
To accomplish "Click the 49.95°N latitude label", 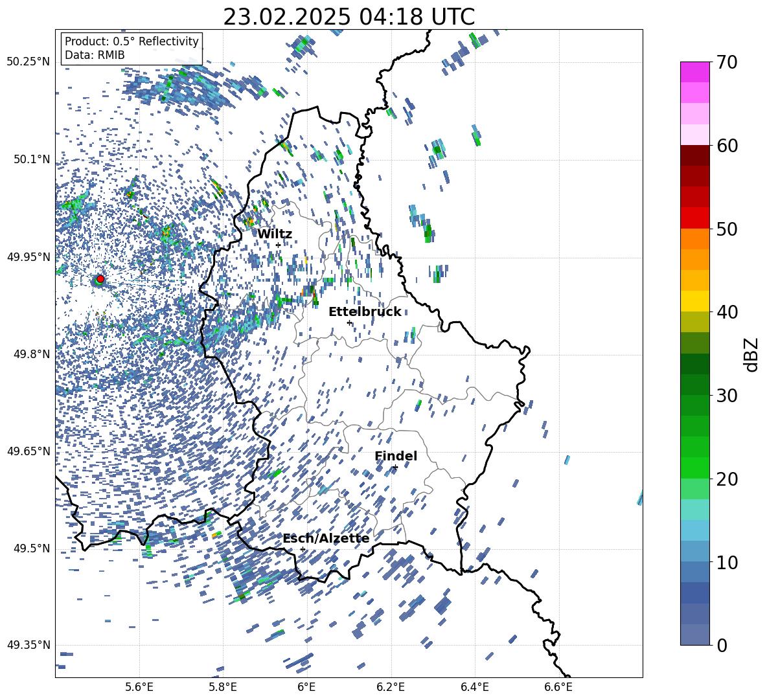I will pos(29,256).
